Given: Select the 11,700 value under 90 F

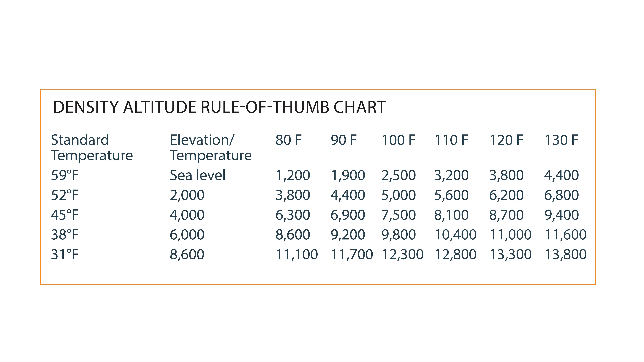Looking at the screenshot, I should [x=352, y=255].
